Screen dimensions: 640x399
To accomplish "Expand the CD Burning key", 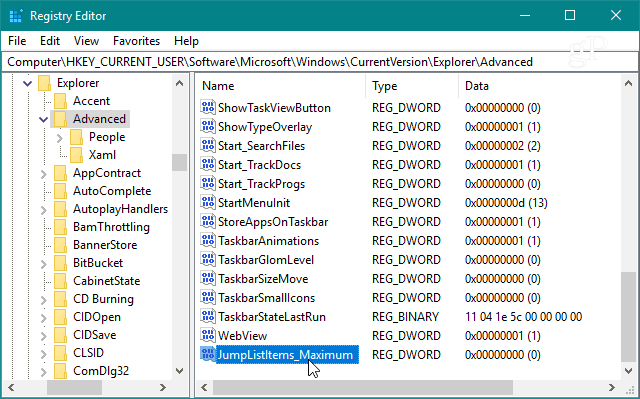I will point(44,299).
